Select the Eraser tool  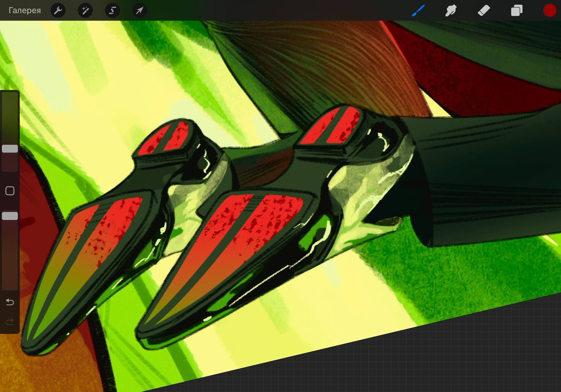pos(484,10)
